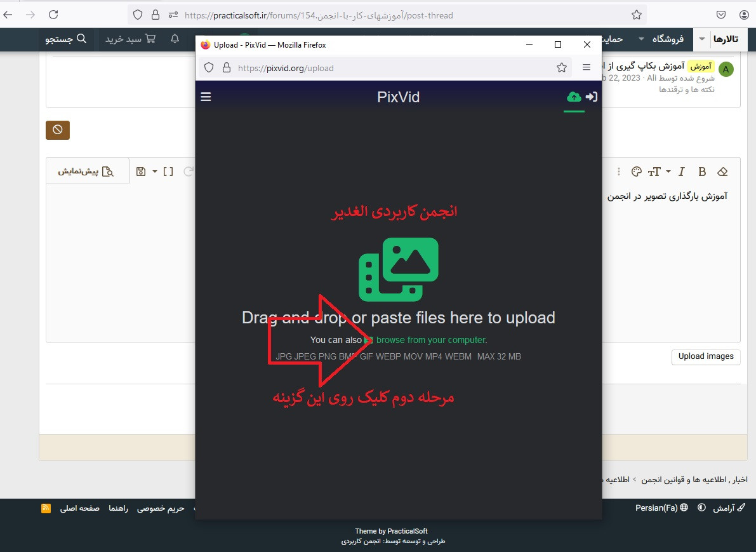Open the فروشگاه store menu
Image resolution: width=756 pixels, height=552 pixels.
668,39
